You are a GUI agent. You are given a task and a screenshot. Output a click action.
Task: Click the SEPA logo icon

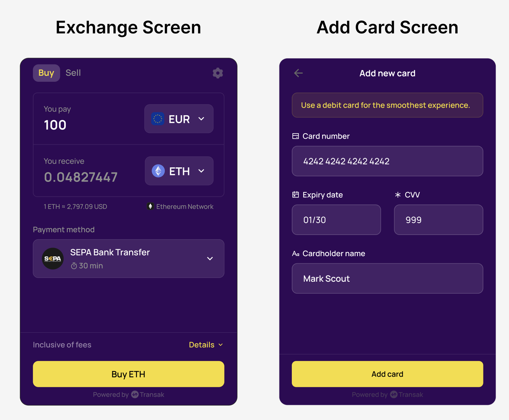point(53,259)
